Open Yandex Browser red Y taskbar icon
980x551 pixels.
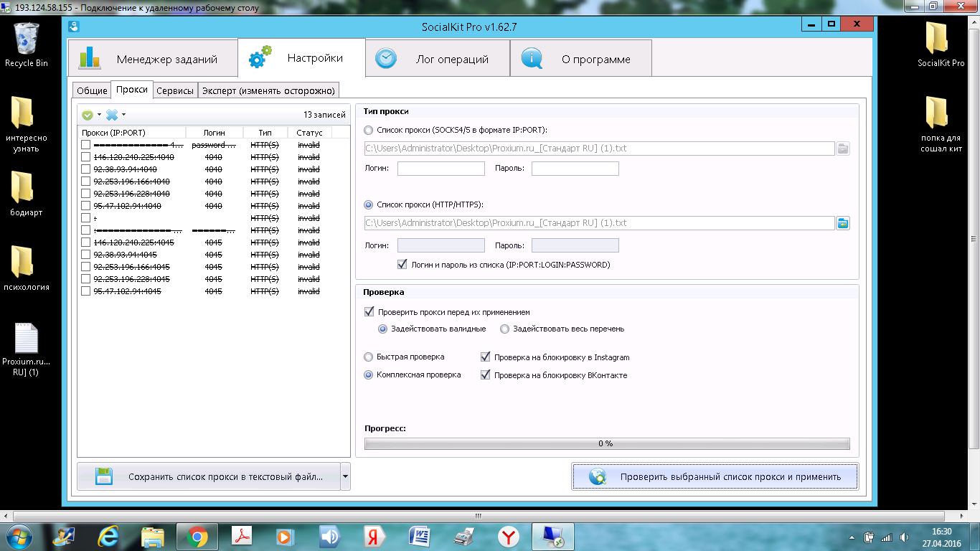tap(509, 537)
